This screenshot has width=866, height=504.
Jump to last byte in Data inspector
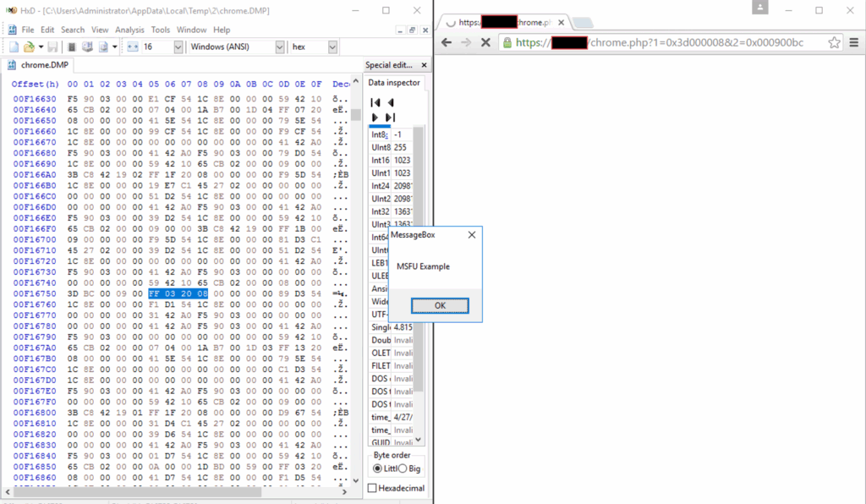(x=390, y=118)
